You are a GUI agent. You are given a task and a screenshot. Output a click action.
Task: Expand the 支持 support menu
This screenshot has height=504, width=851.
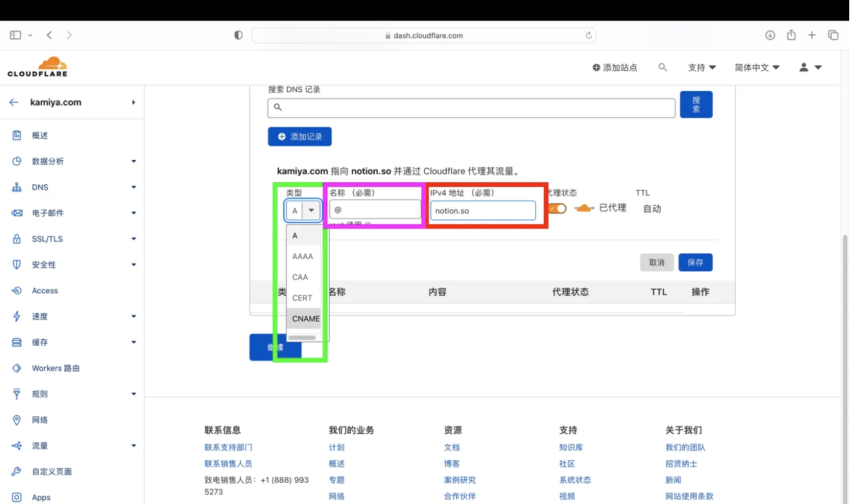click(702, 67)
